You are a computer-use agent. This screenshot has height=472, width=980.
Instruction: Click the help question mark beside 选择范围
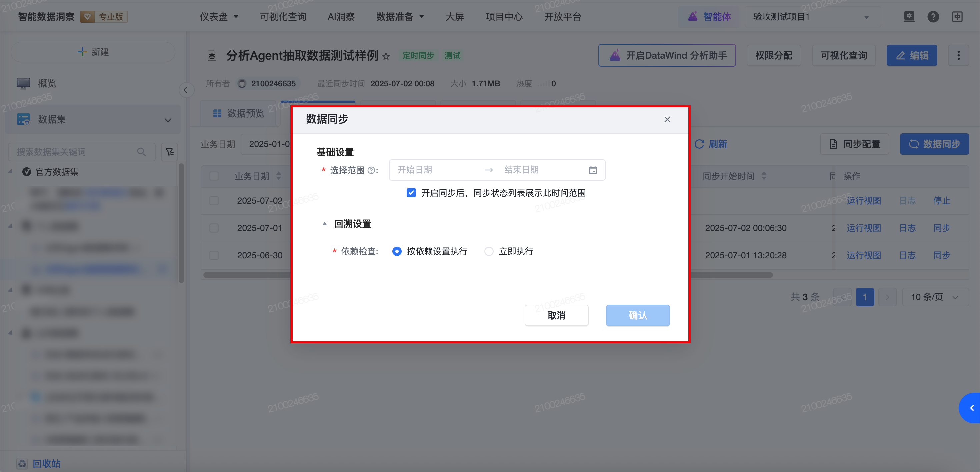tap(371, 170)
